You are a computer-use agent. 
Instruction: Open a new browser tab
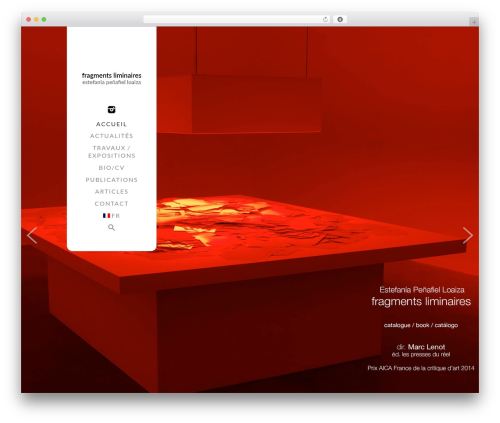(474, 22)
